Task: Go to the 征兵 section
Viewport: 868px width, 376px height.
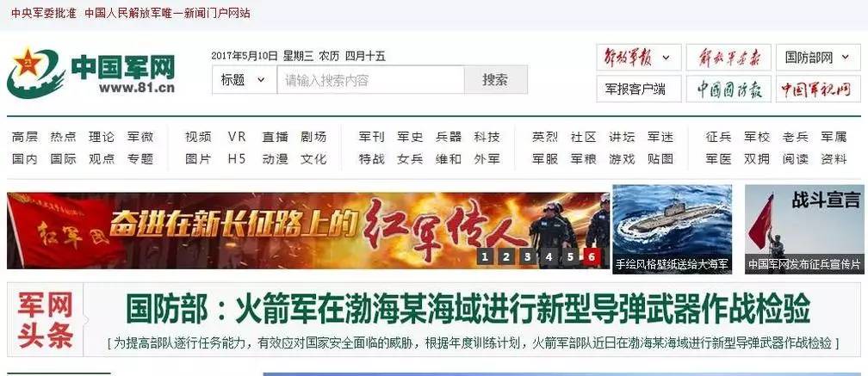Action: [718, 137]
